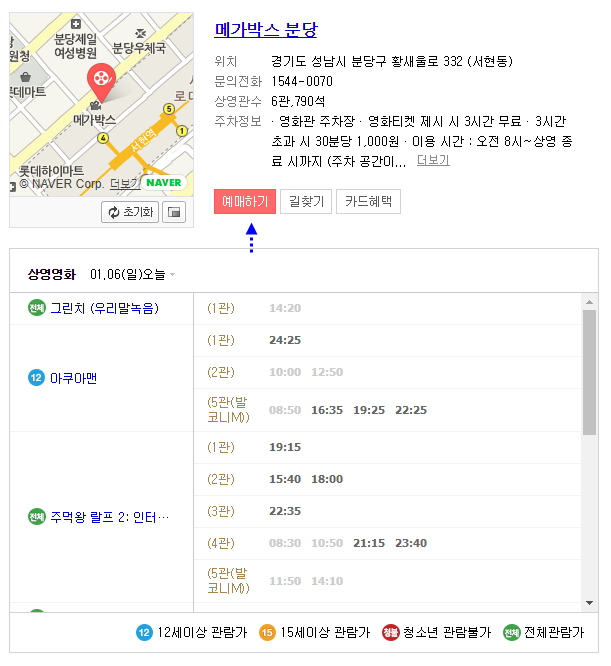Image resolution: width=611 pixels, height=666 pixels.
Task: Click NAVER logo on map
Action: 163,183
